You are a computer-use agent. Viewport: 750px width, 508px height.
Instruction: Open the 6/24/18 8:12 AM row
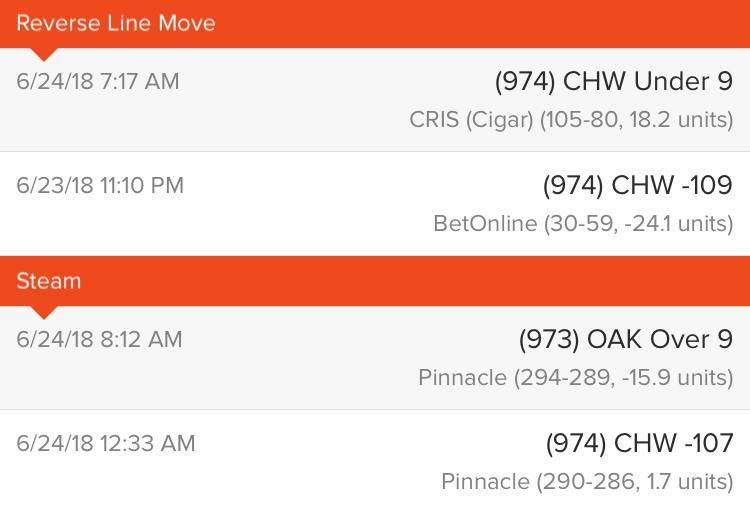pyautogui.click(x=375, y=357)
